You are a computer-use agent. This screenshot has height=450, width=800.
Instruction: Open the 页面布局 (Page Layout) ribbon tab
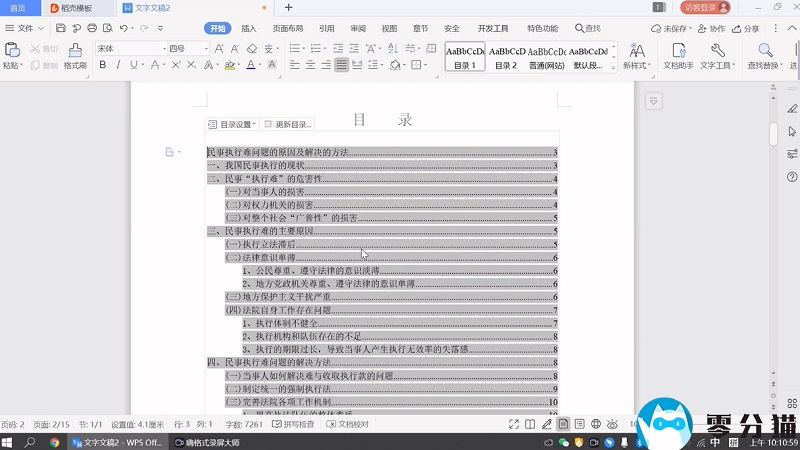coord(288,29)
